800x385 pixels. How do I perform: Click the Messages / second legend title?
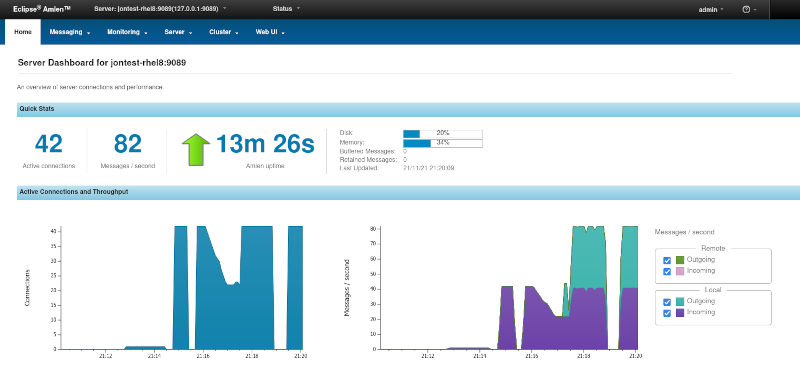tap(685, 232)
